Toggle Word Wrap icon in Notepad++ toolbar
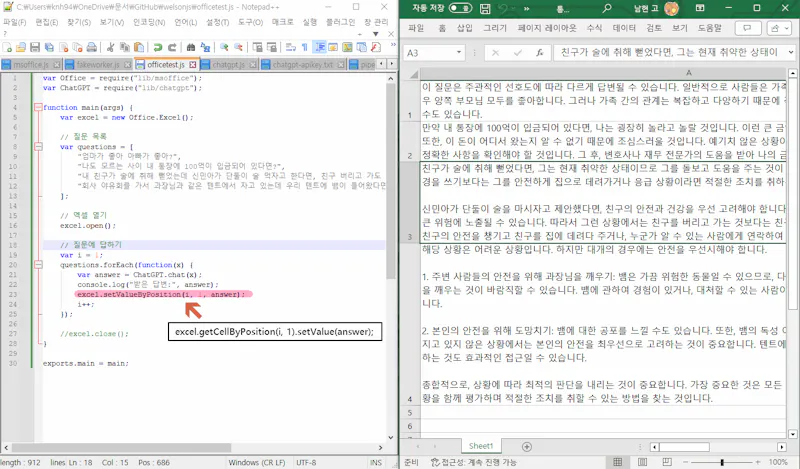The height and width of the screenshot is (469, 800). tap(290, 47)
